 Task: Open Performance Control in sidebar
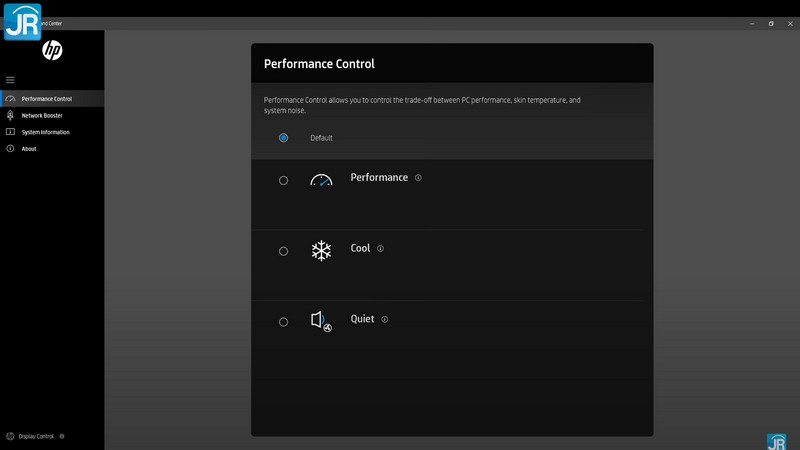(52, 98)
